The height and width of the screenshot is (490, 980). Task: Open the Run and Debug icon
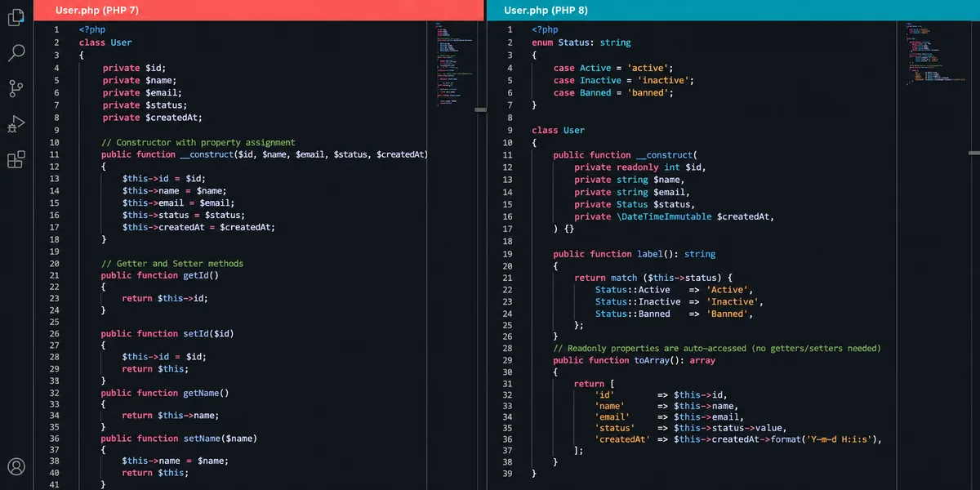click(16, 124)
